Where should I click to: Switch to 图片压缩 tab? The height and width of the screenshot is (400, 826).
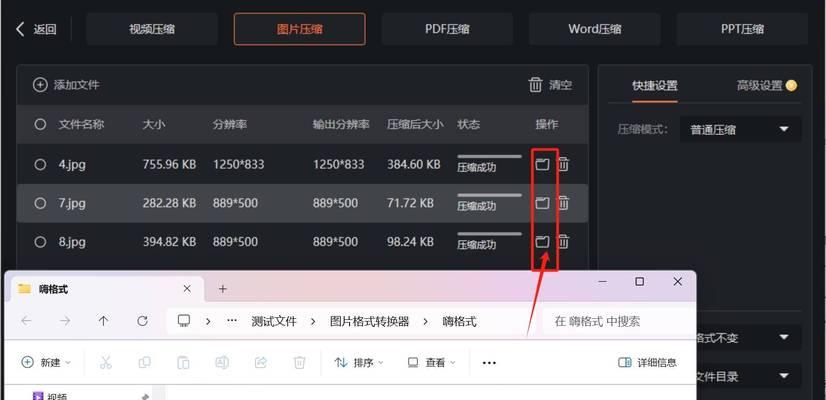pos(299,30)
